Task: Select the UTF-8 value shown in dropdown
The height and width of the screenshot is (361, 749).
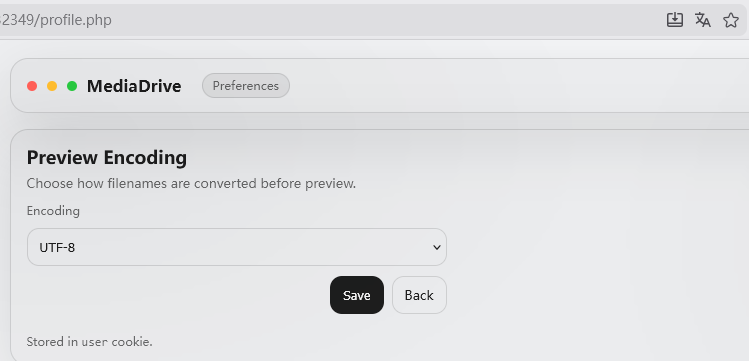Action: pos(57,248)
